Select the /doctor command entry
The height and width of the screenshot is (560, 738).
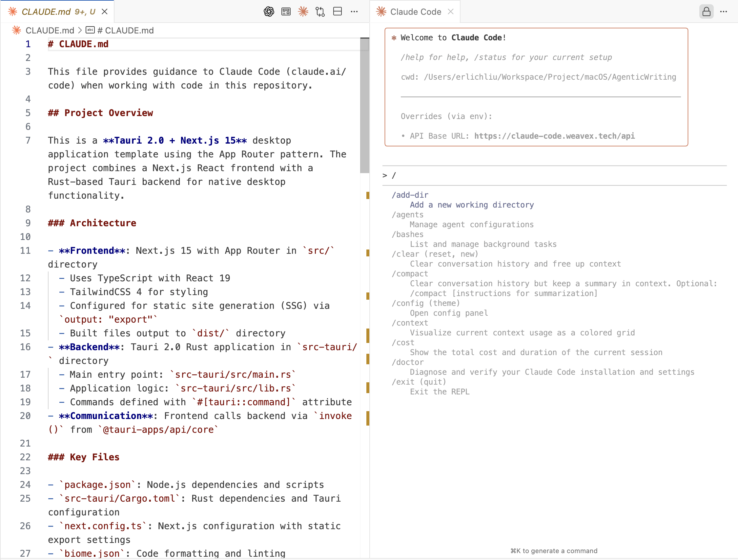(x=407, y=362)
